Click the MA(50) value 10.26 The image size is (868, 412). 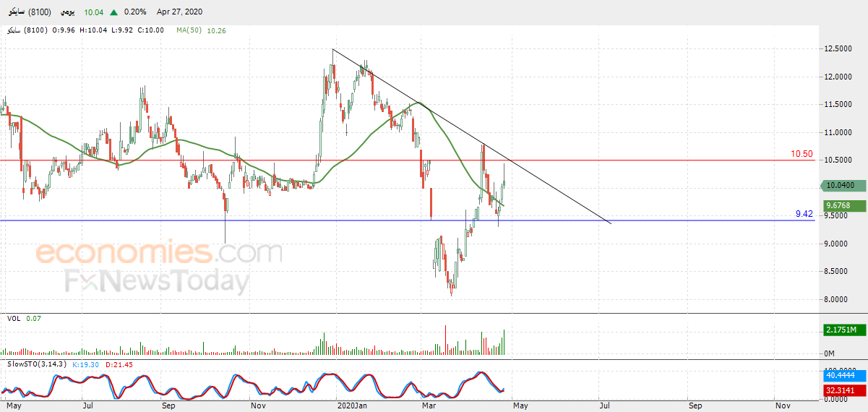[217, 30]
